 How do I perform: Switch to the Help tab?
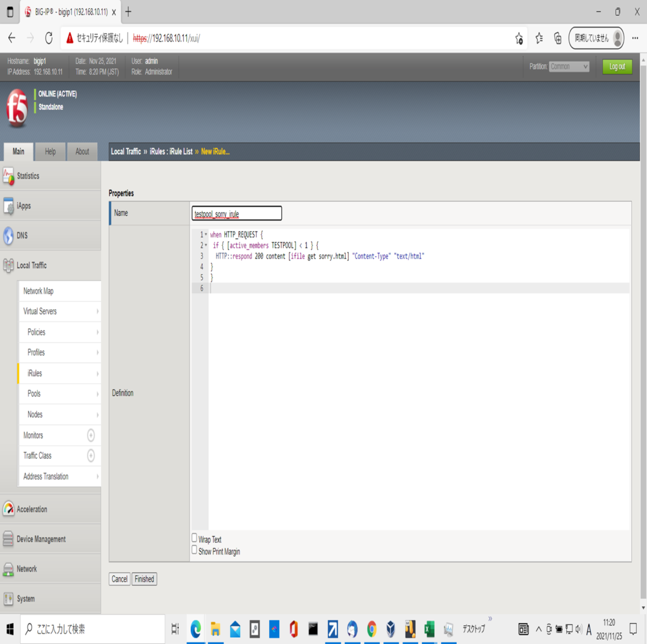point(50,152)
